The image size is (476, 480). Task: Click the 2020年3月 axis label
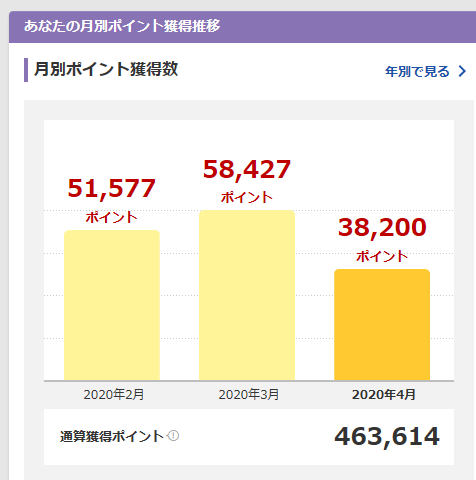click(249, 395)
